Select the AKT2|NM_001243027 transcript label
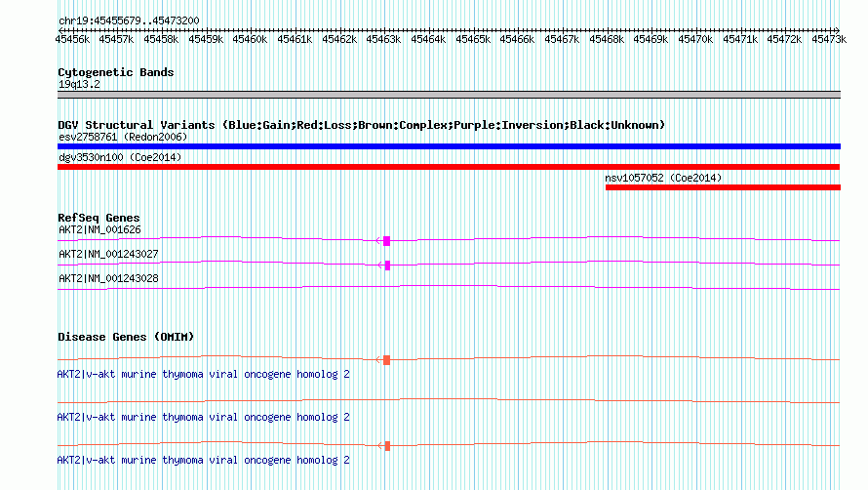The image size is (868, 490). [x=108, y=255]
